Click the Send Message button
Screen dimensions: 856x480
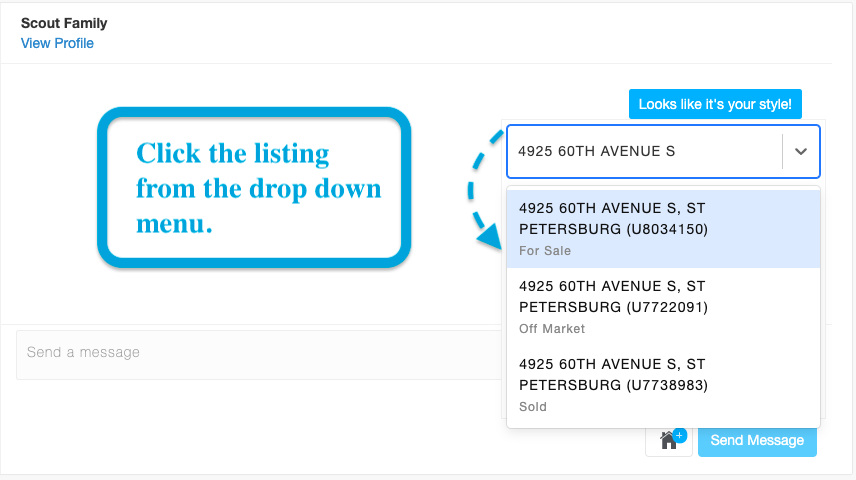click(757, 441)
